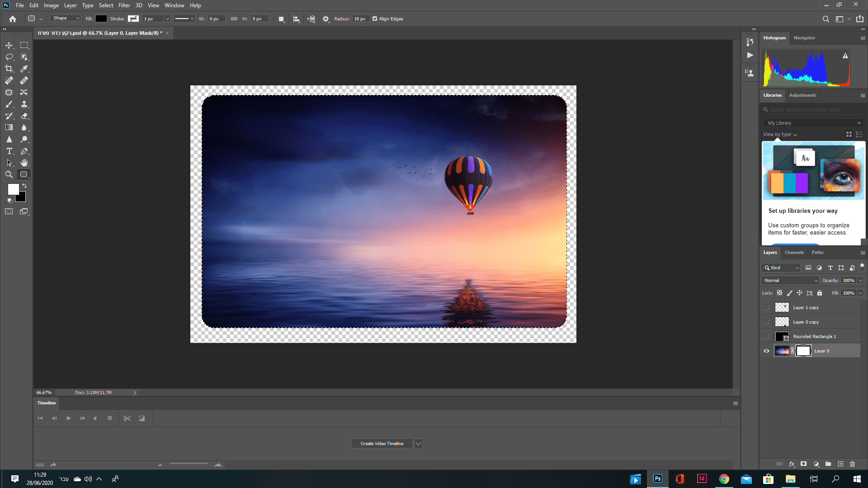Click the Create Video Timeline button
Image resolution: width=868 pixels, height=488 pixels.
coord(382,444)
